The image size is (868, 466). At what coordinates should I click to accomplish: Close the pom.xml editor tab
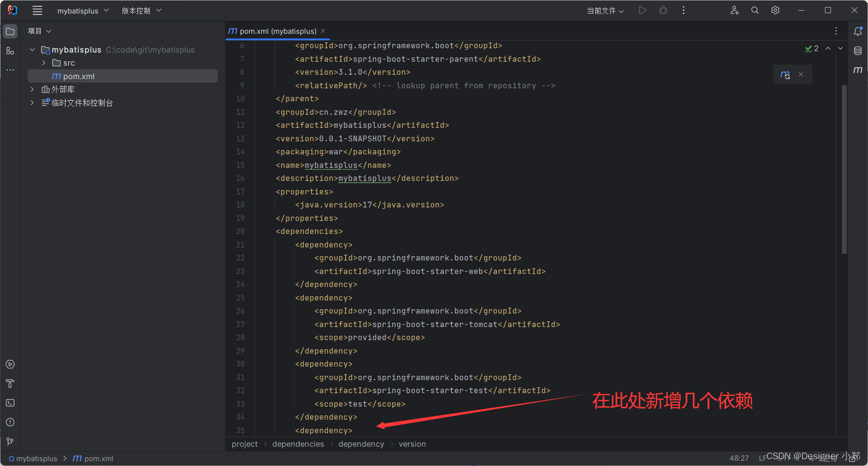pyautogui.click(x=323, y=31)
